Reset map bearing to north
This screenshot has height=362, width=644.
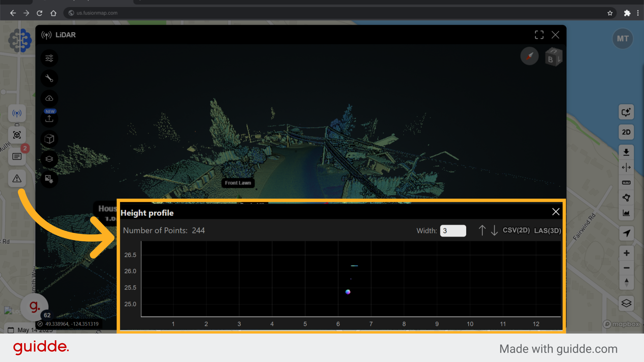point(626,282)
